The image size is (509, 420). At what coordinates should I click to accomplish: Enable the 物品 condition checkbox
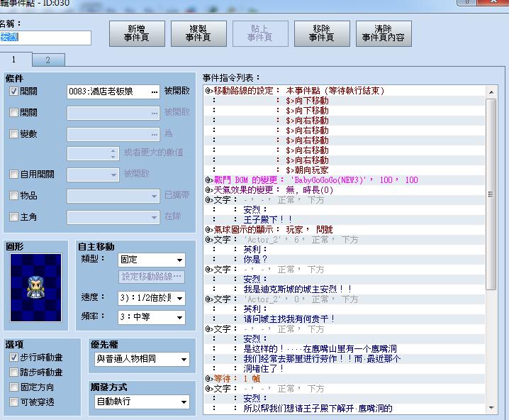(13, 196)
